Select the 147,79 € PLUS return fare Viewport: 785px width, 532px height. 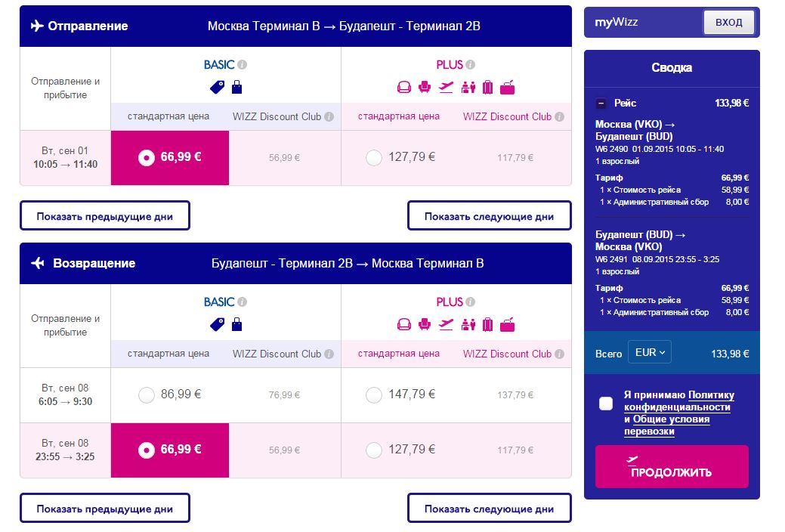pyautogui.click(x=374, y=395)
